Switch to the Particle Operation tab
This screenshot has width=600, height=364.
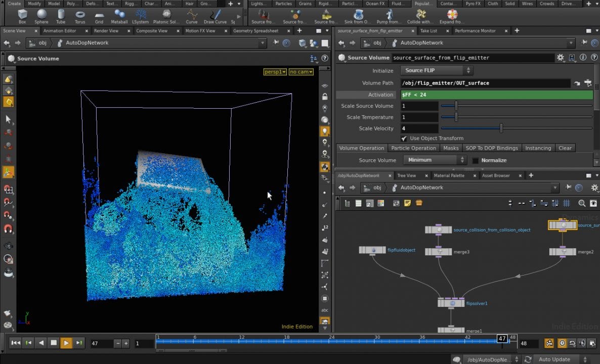coord(413,148)
